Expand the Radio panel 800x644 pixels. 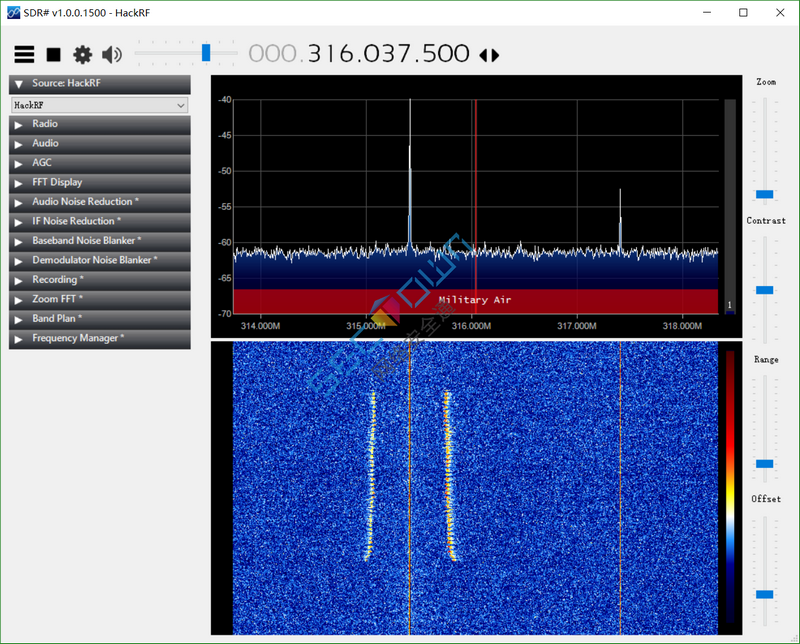pos(100,125)
